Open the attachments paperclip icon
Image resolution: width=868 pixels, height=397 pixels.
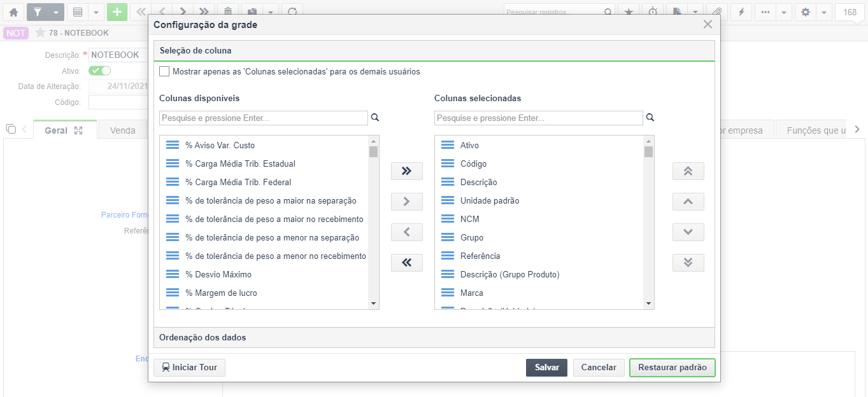[x=717, y=12]
